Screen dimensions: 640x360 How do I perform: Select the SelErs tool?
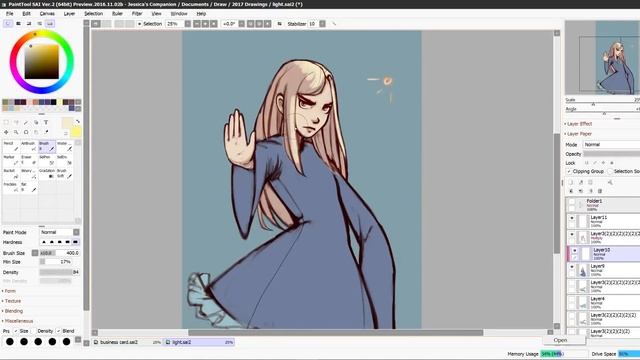coord(64,160)
